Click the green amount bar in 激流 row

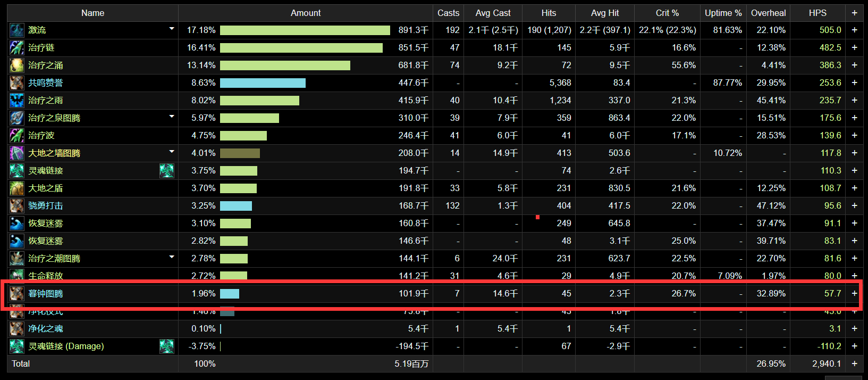305,30
